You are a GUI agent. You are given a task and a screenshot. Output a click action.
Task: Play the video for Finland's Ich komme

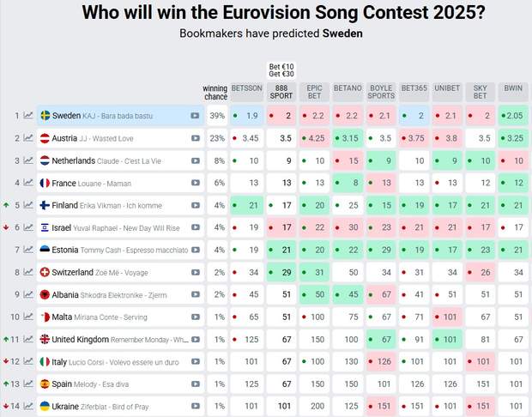click(x=196, y=205)
